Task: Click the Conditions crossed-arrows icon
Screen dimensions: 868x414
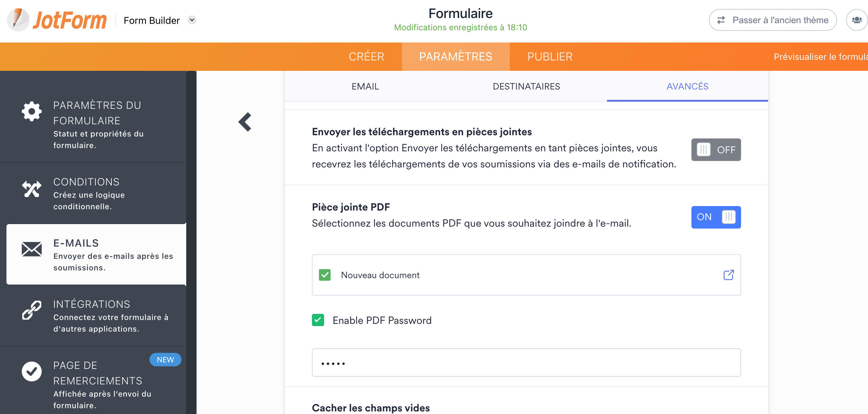Action: click(32, 189)
